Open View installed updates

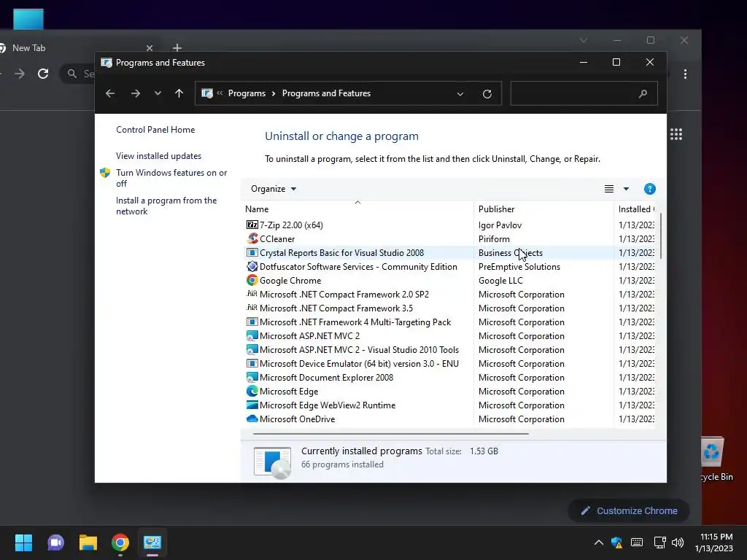click(x=158, y=156)
